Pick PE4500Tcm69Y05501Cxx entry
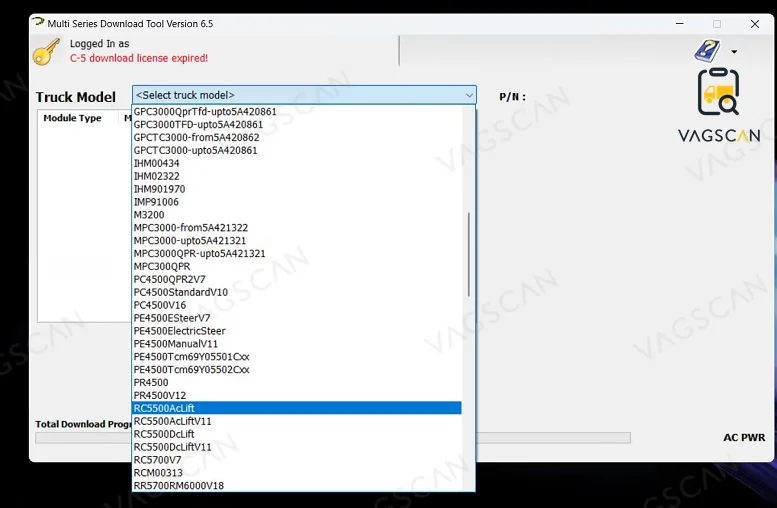The width and height of the screenshot is (777, 508). (x=297, y=356)
